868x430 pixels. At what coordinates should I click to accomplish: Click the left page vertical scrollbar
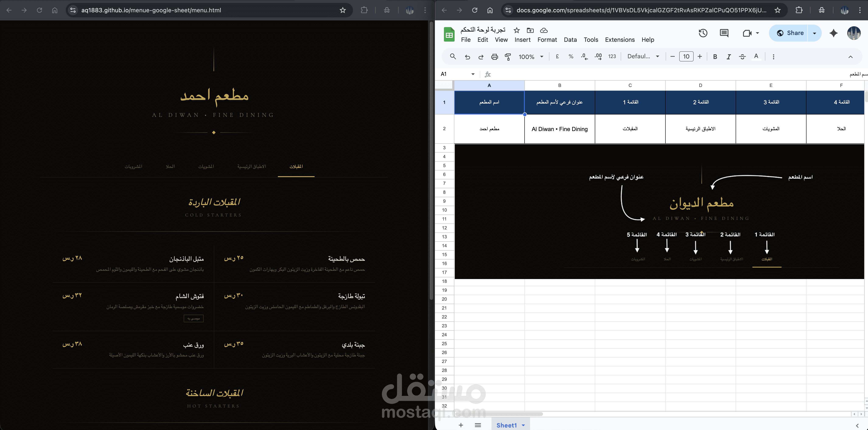pyautogui.click(x=431, y=161)
